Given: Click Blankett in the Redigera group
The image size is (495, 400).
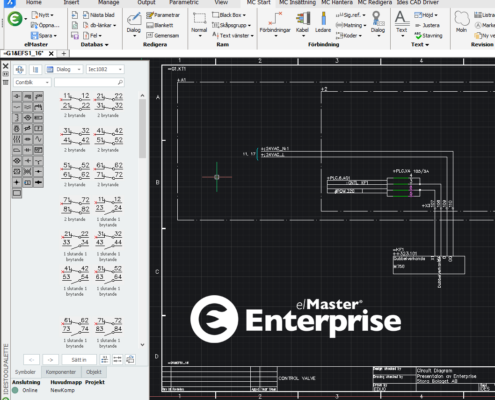Looking at the screenshot, I should click(160, 25).
